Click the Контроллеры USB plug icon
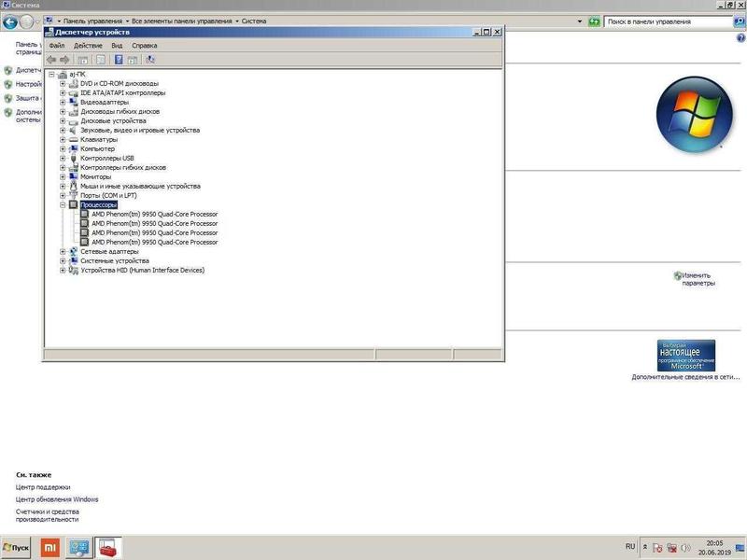The width and height of the screenshot is (747, 560). pos(74,158)
